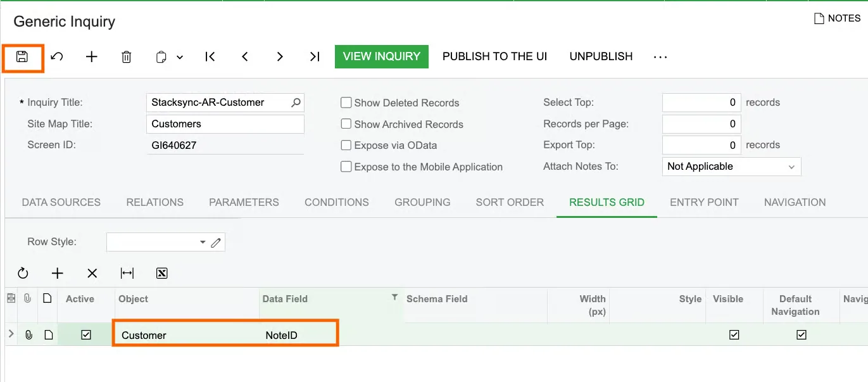Image resolution: width=868 pixels, height=382 pixels.
Task: Select the Customer object cell
Action: [187, 335]
